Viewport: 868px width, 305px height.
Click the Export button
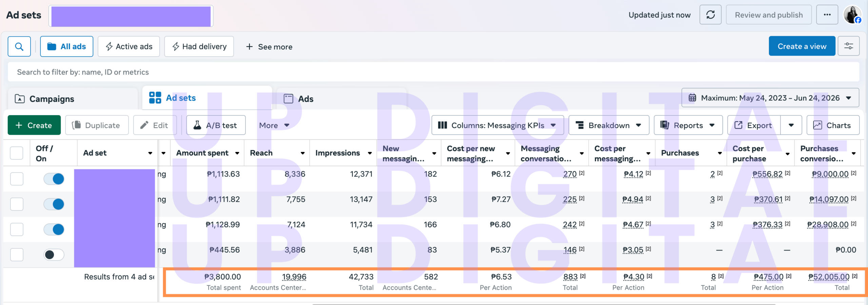click(754, 125)
